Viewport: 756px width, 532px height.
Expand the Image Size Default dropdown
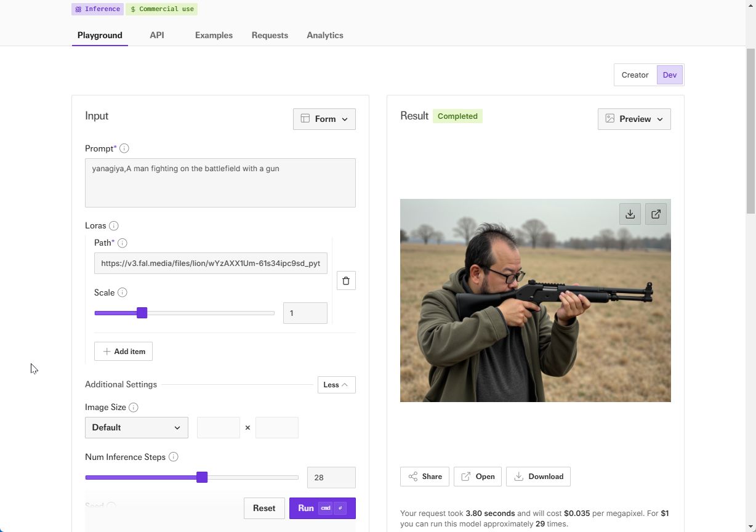pos(137,427)
